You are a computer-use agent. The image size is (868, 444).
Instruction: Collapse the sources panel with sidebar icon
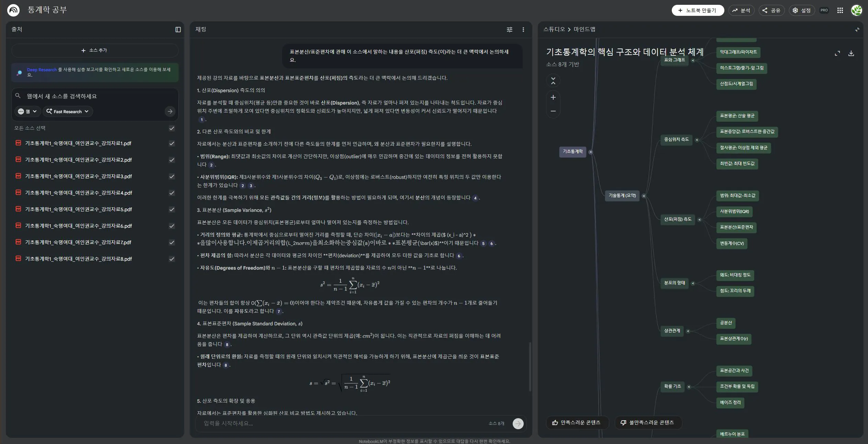click(178, 30)
